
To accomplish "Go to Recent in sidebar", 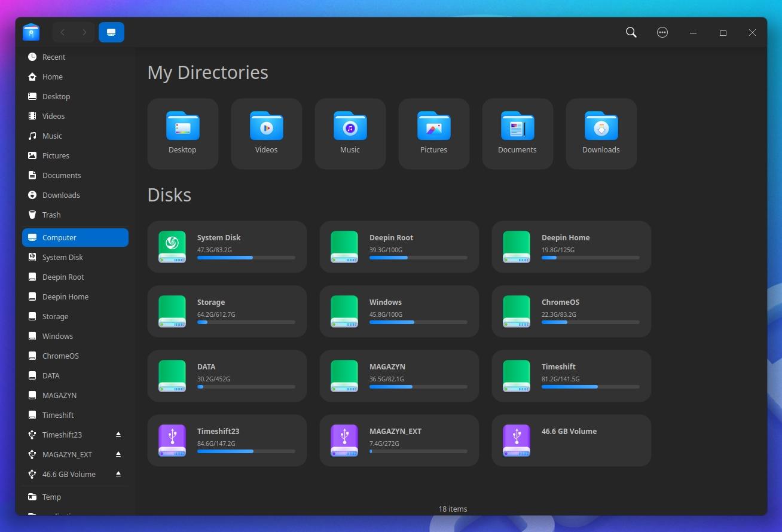I will pos(75,57).
